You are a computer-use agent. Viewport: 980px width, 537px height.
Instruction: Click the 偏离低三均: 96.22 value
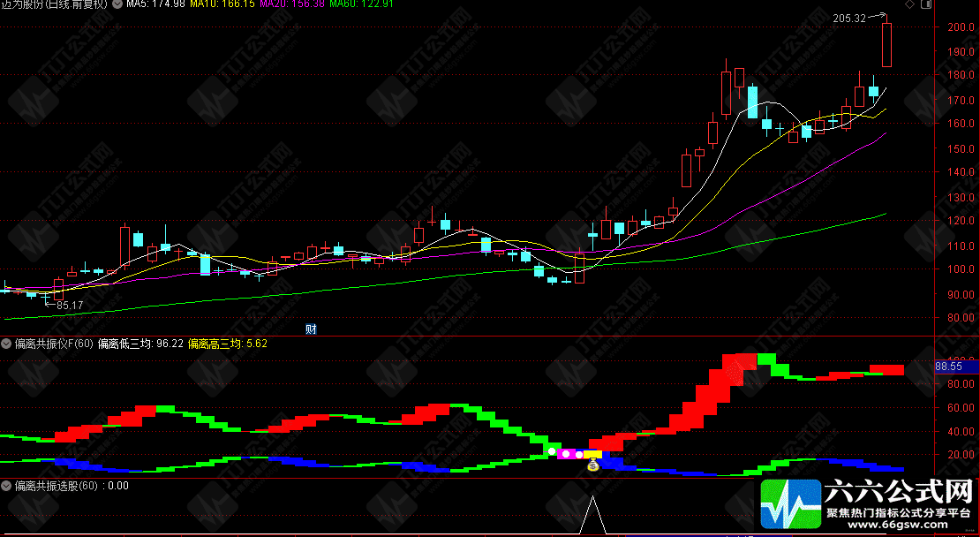click(140, 344)
